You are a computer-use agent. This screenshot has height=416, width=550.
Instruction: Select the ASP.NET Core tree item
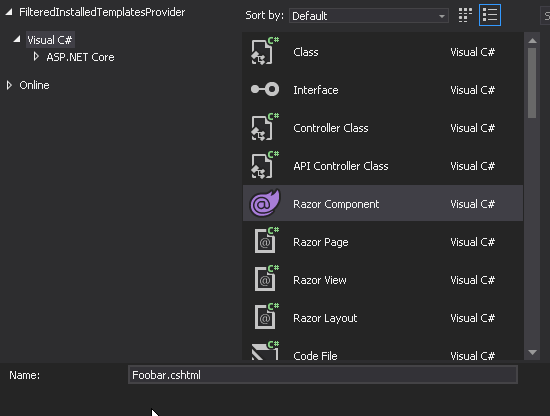click(x=80, y=57)
